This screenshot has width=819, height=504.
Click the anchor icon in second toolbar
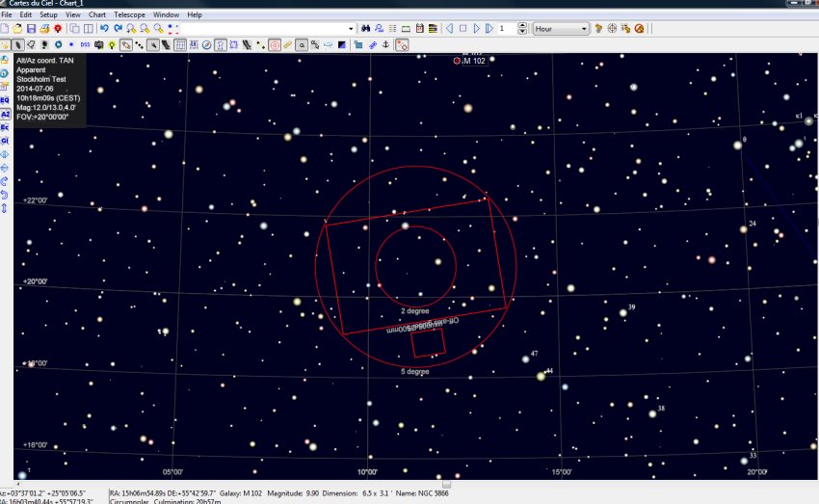point(385,44)
